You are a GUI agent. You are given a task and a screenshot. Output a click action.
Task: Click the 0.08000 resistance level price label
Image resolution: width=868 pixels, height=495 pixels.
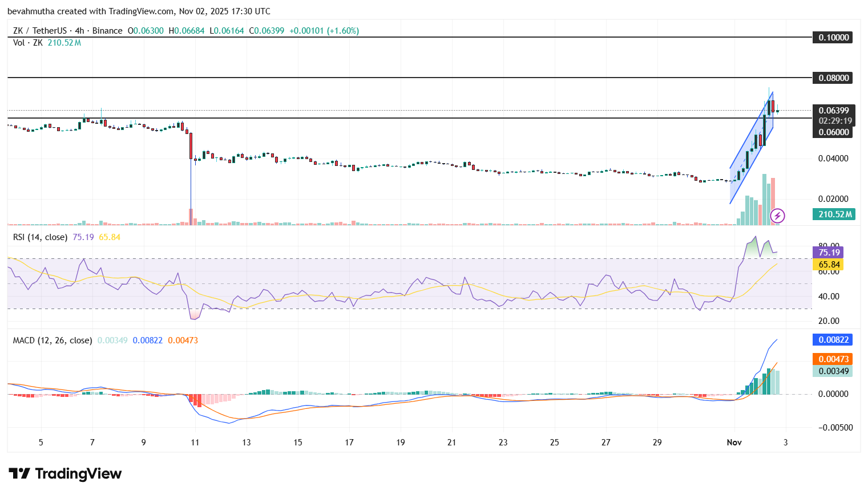click(x=832, y=78)
